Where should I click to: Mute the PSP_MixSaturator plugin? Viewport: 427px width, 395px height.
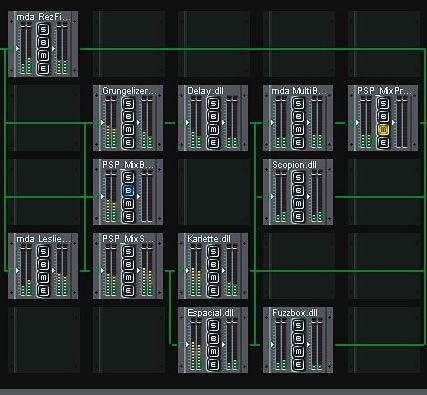(128, 278)
